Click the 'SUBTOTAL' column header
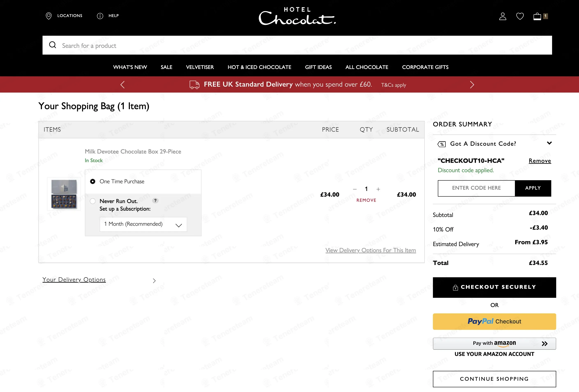 [x=403, y=130]
